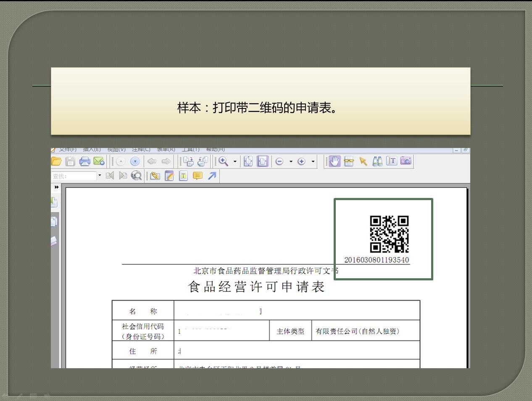Screen dimensions: 532x401
Task: Open search with the binoculars icon
Action: tap(377, 161)
